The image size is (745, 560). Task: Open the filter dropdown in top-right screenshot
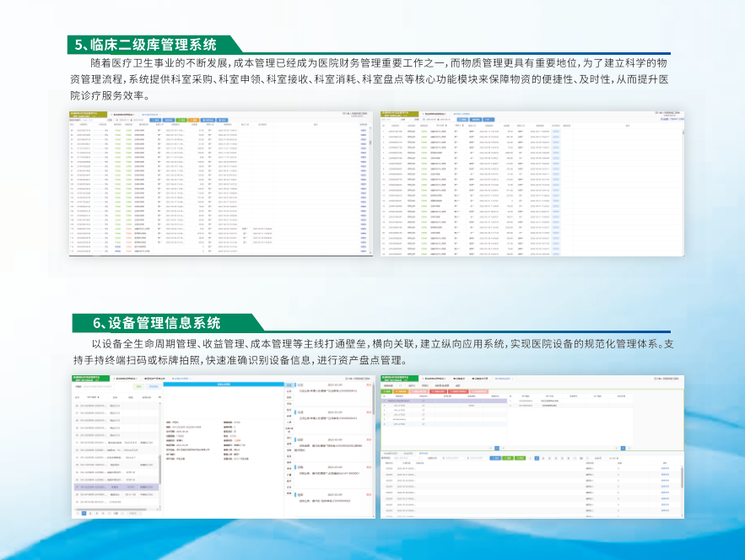pos(404,120)
